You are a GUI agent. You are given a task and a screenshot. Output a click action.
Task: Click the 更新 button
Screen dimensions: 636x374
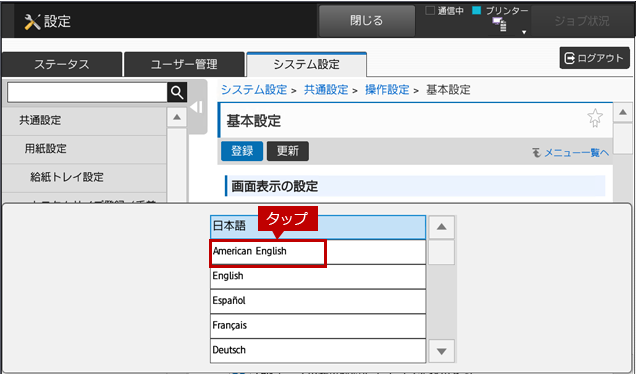(x=288, y=151)
